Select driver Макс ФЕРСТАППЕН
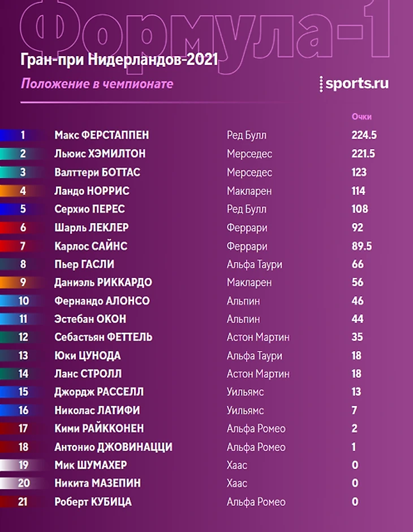Viewport: 413px width, 532px height. [102, 135]
